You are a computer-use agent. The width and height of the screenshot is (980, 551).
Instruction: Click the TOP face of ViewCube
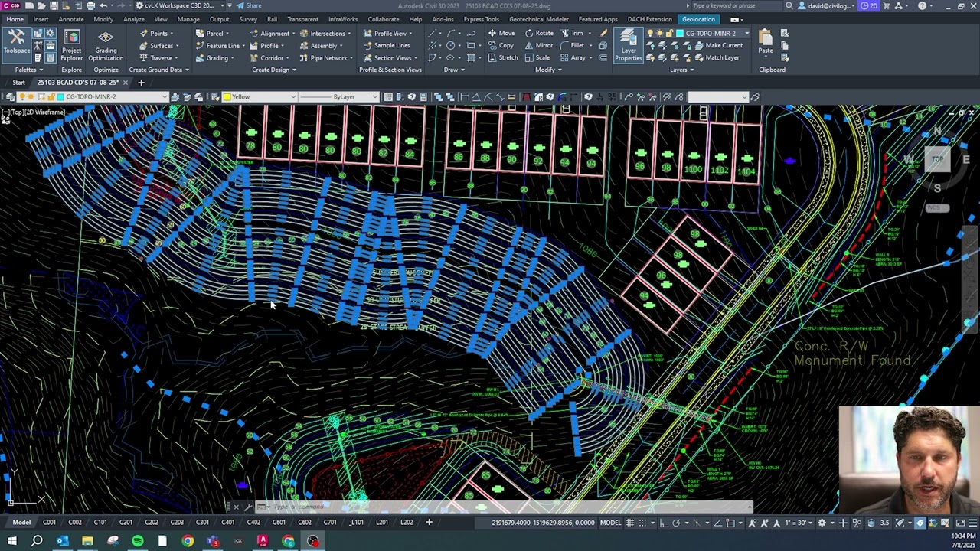point(937,159)
